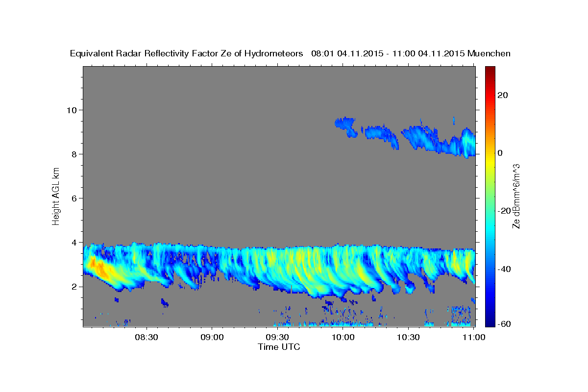Click the 11:00 time tick label

pos(473,337)
